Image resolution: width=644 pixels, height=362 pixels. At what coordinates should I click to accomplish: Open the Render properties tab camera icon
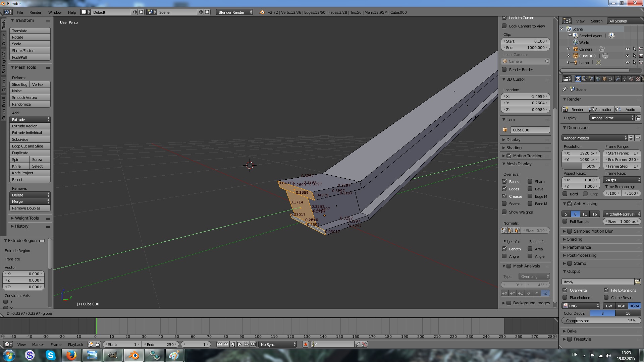point(578,79)
